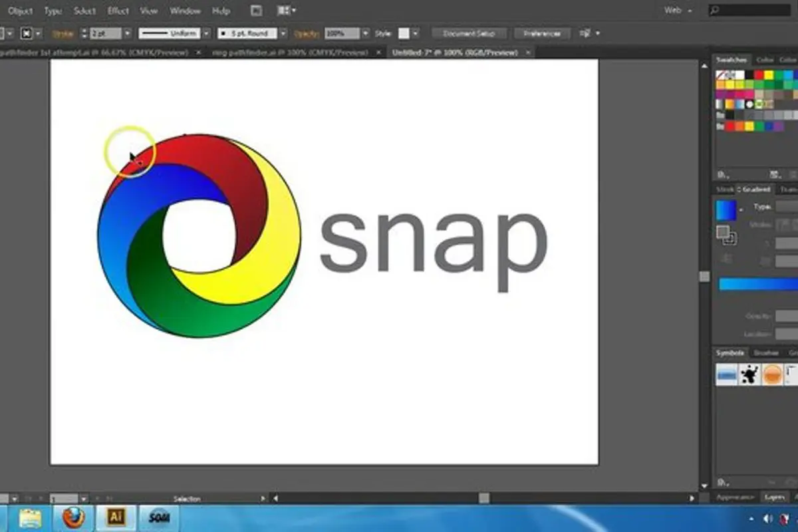Pick the red swatch in top swatch row
The width and height of the screenshot is (798, 532).
(x=759, y=75)
